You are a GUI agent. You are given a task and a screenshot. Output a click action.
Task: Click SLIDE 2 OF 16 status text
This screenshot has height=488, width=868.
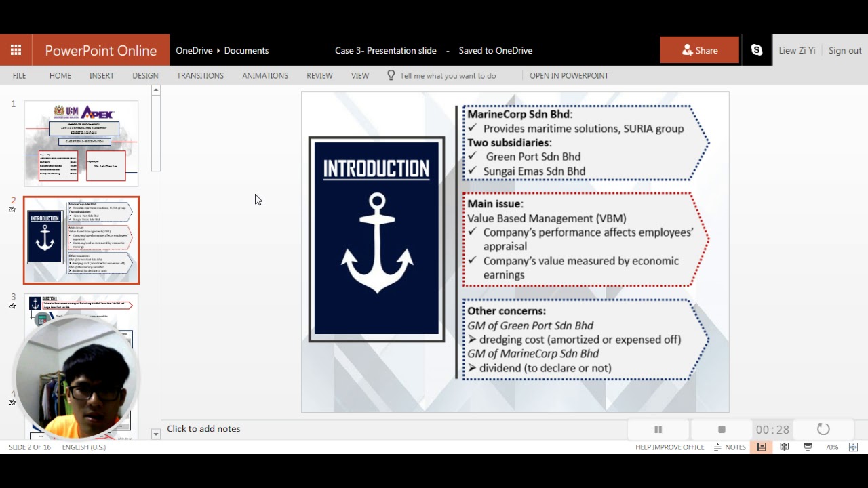30,447
